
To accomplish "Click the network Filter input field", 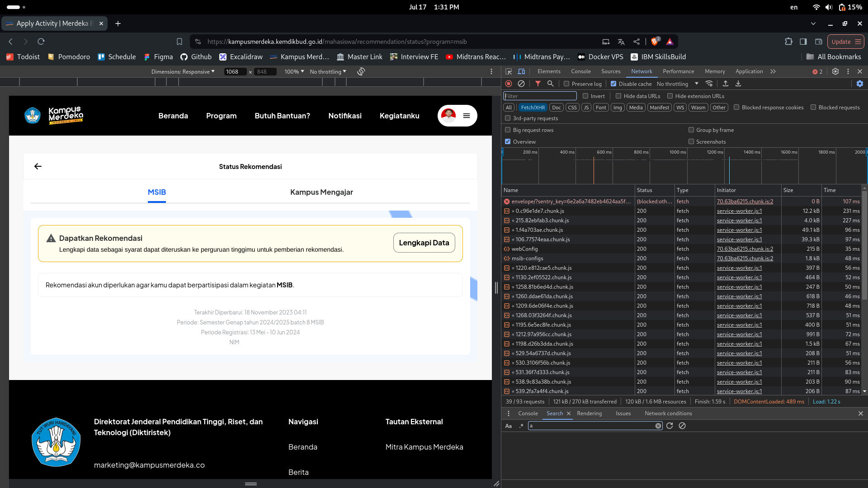I will point(540,96).
